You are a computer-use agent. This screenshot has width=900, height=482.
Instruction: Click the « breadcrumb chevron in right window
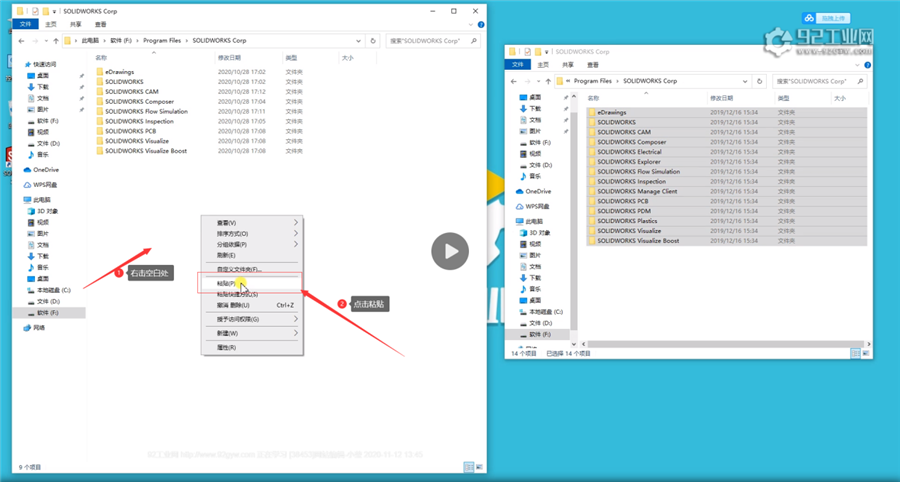[x=569, y=81]
